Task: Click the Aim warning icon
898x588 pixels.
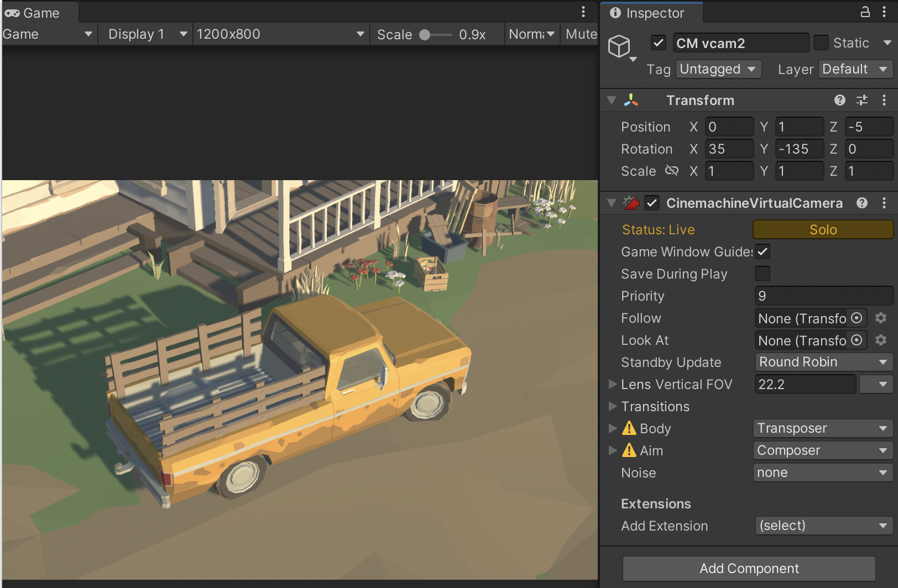Action: tap(629, 450)
